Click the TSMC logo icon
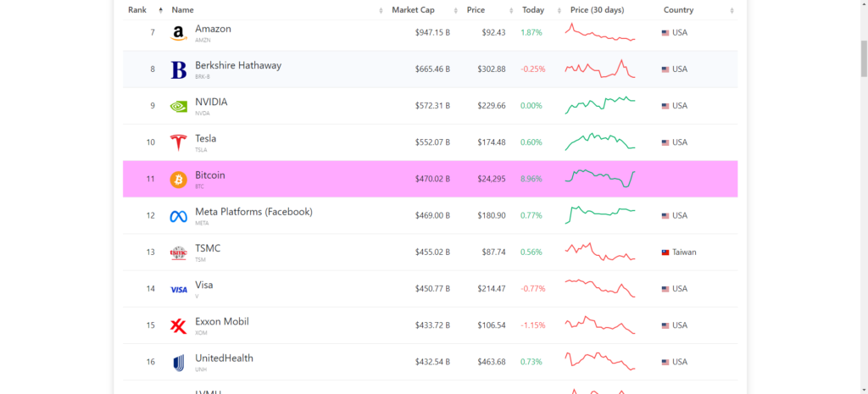 point(178,252)
